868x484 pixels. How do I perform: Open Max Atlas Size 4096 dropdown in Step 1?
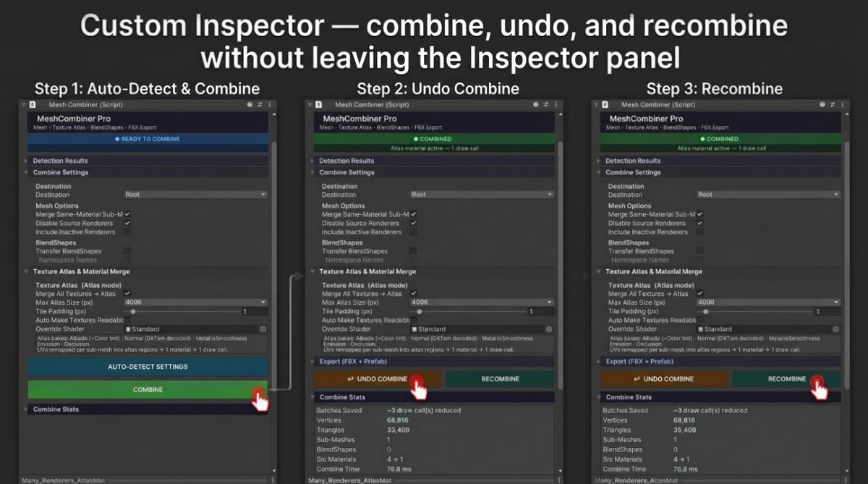195,302
